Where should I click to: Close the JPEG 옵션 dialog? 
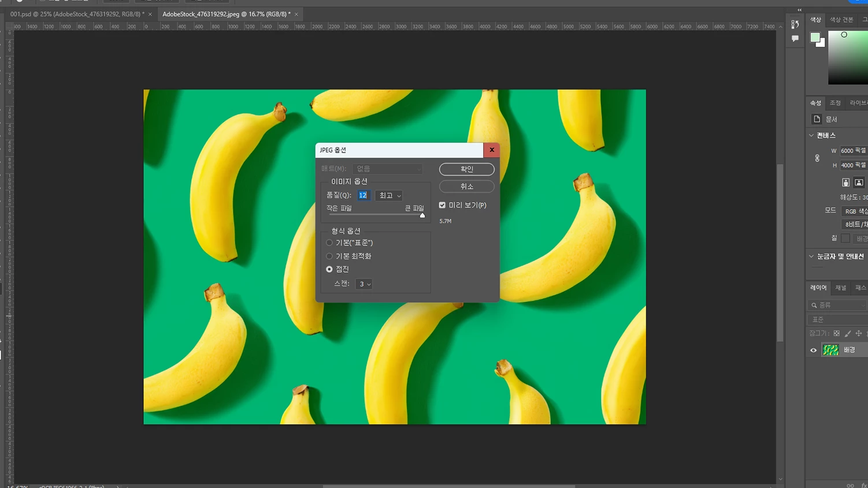point(492,150)
